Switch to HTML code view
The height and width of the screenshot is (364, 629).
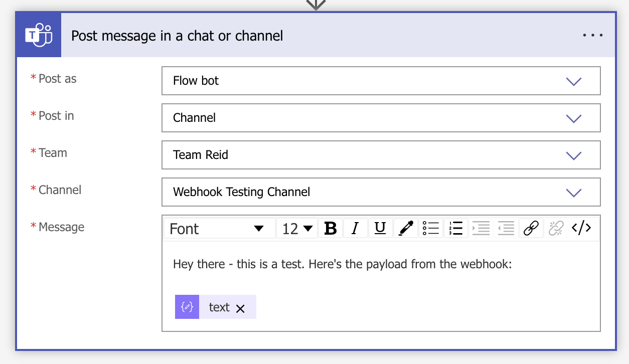pos(581,229)
